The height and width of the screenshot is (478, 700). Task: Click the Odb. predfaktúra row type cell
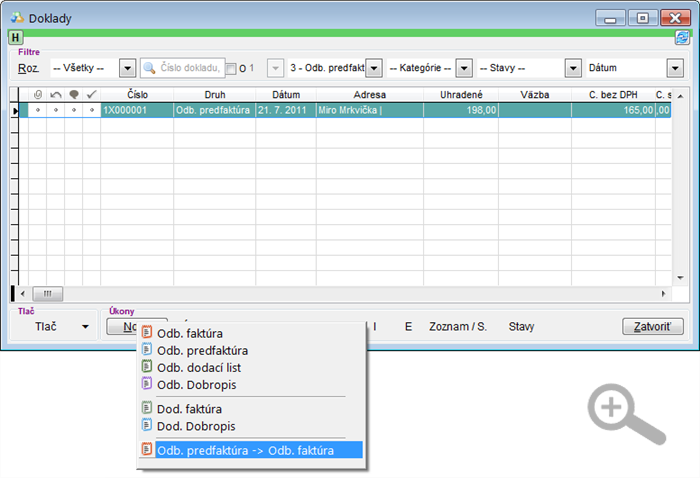click(215, 110)
